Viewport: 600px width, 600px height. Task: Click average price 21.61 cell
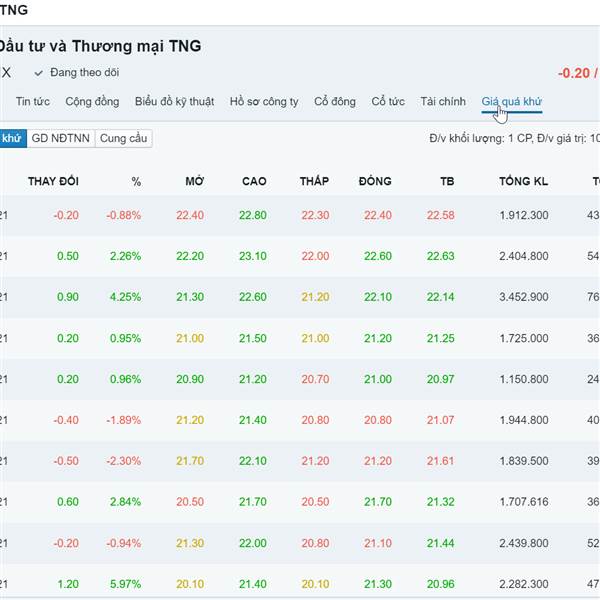click(x=440, y=461)
